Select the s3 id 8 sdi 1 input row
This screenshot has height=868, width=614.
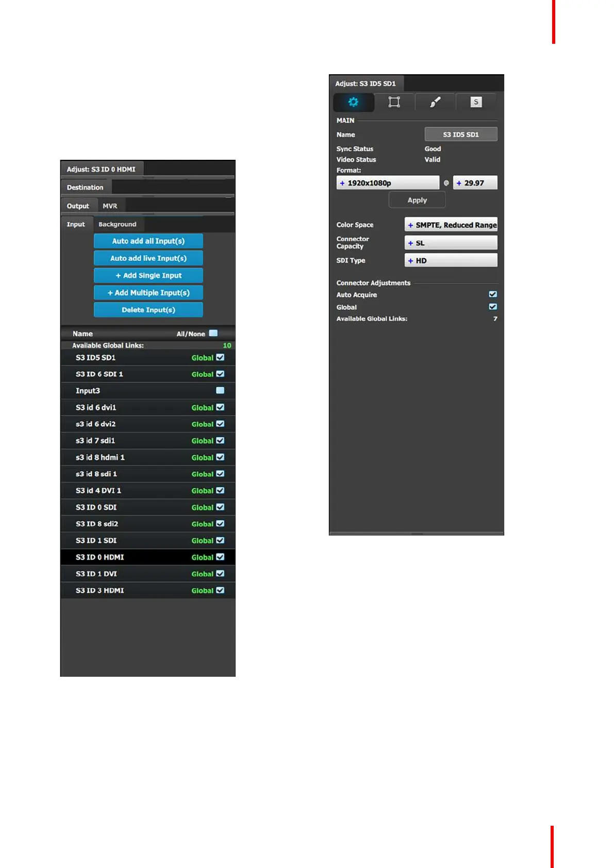point(148,474)
